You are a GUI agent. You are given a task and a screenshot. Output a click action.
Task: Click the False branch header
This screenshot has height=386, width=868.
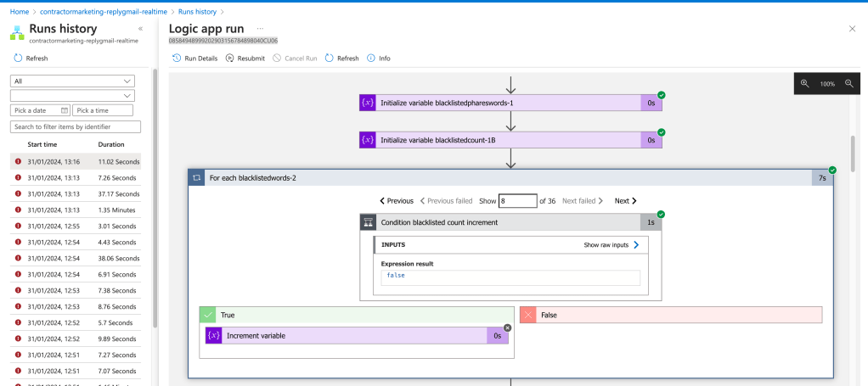[x=671, y=315]
